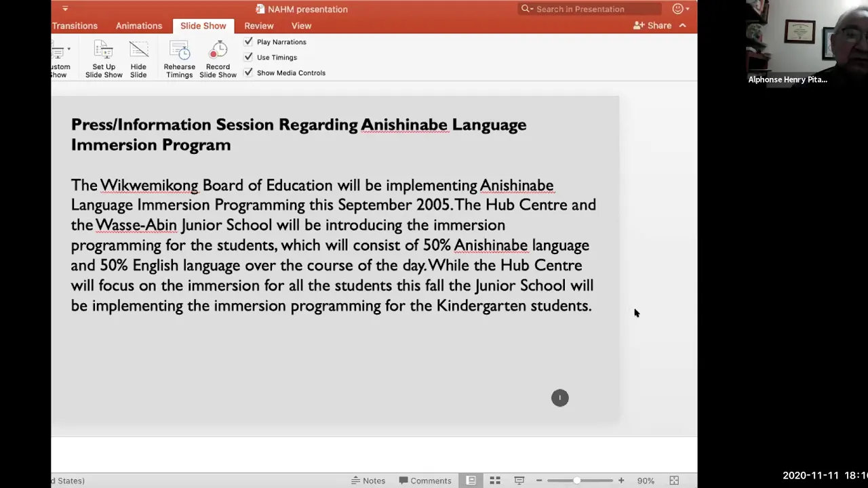Start slide show from status bar icon

tap(519, 481)
